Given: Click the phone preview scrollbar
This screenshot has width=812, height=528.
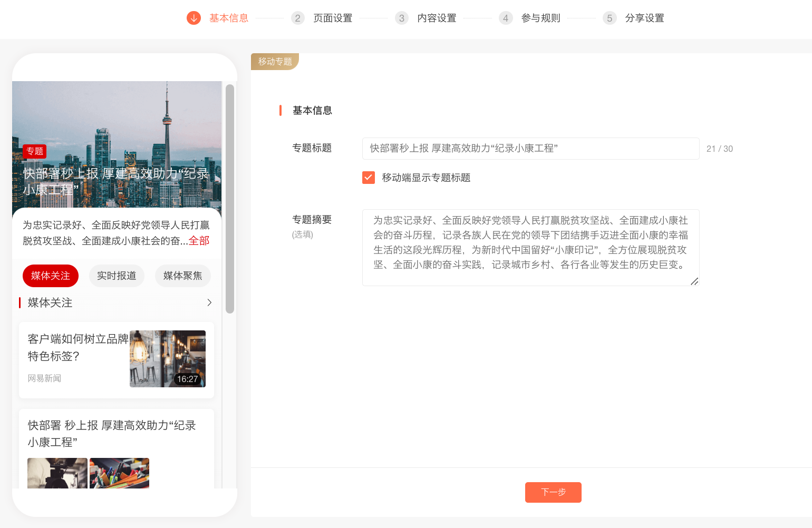Looking at the screenshot, I should tap(229, 199).
